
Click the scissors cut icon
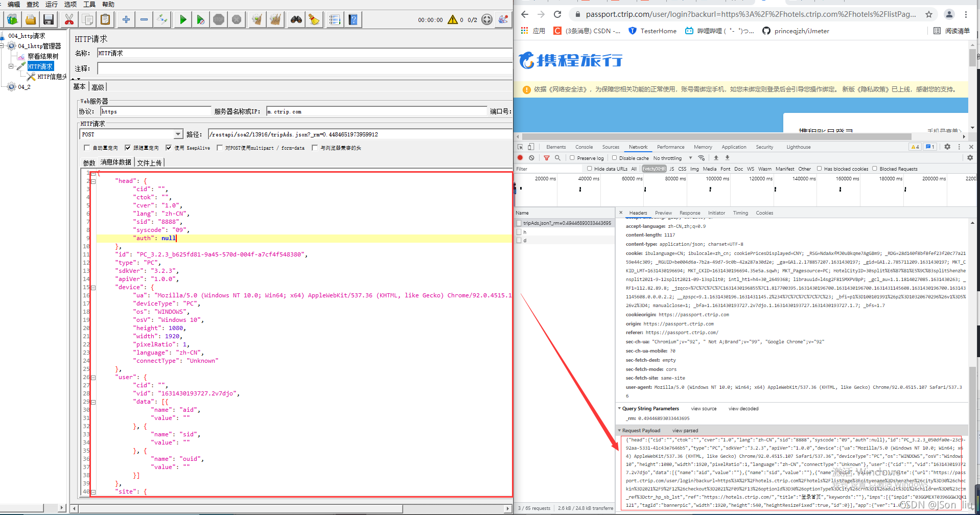[69, 20]
